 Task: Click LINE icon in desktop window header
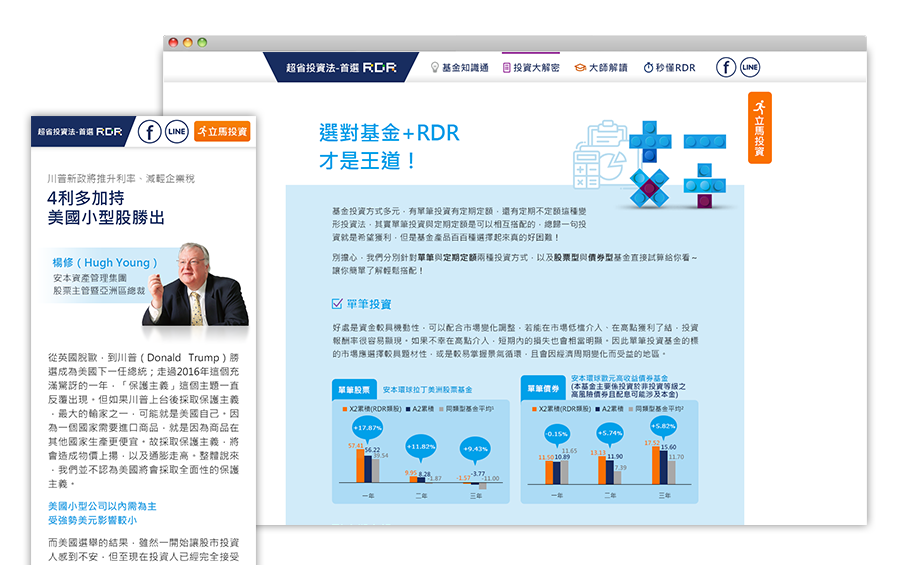click(750, 67)
